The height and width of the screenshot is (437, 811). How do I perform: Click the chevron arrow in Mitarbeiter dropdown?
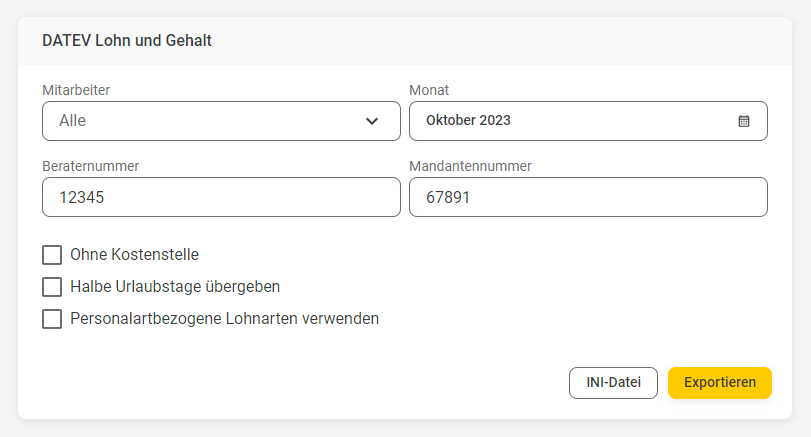click(372, 121)
